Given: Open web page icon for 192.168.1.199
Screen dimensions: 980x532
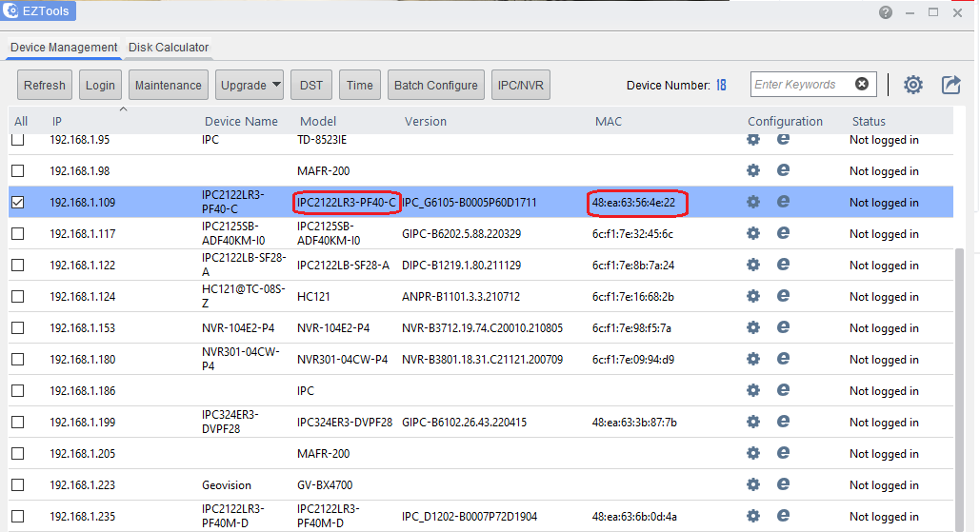Looking at the screenshot, I should pos(783,421).
